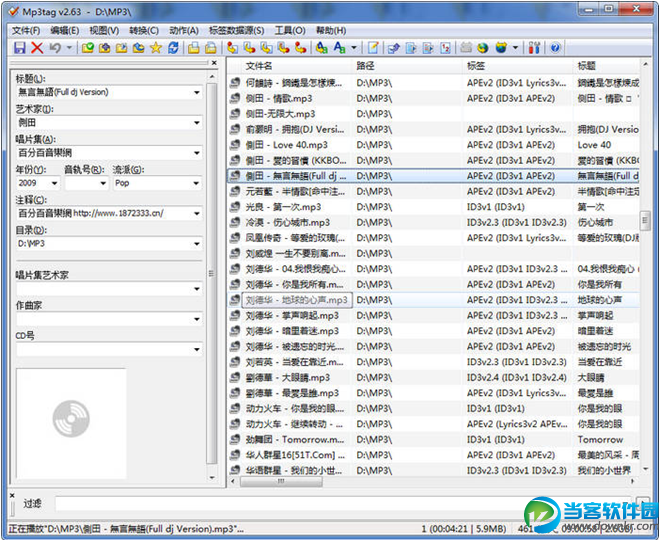
Task: Open the dropdown arrow next to Undo
Action: [69, 48]
